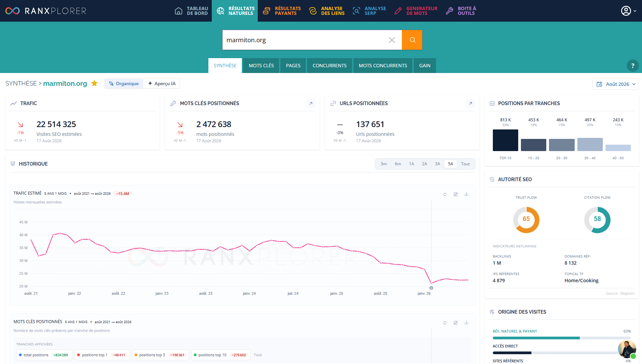
Task: Open the Août 2026 date dropdown
Action: click(616, 84)
